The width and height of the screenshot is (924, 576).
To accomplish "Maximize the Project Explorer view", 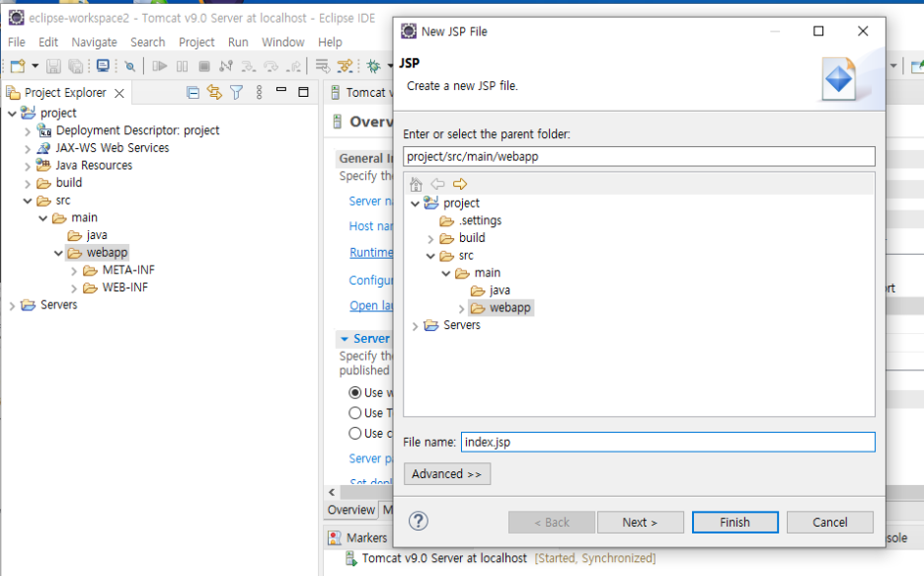I will [303, 92].
